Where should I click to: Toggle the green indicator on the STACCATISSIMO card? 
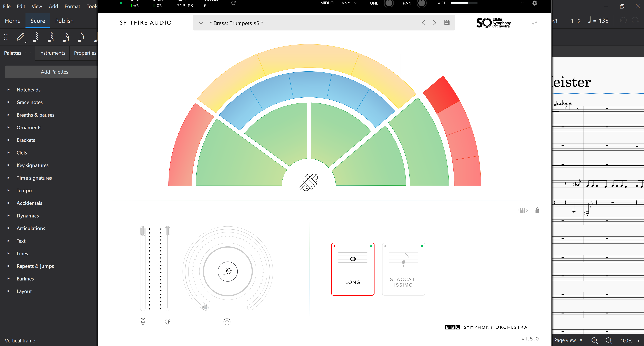pyautogui.click(x=421, y=246)
